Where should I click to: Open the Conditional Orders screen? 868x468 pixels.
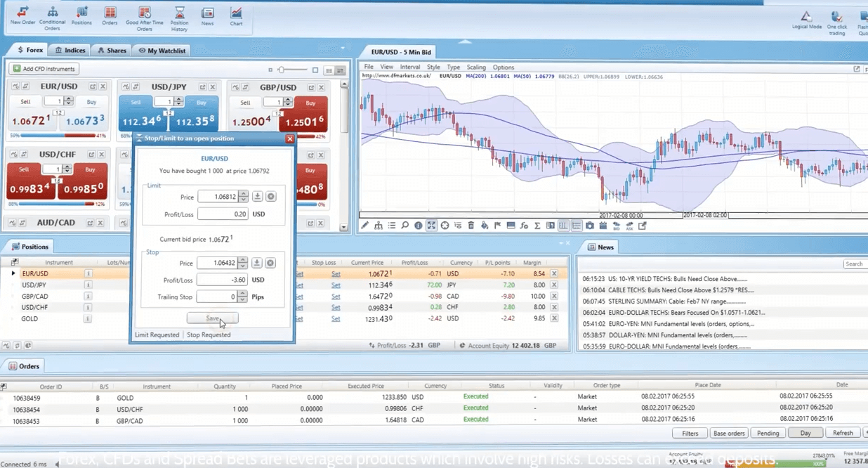click(53, 18)
